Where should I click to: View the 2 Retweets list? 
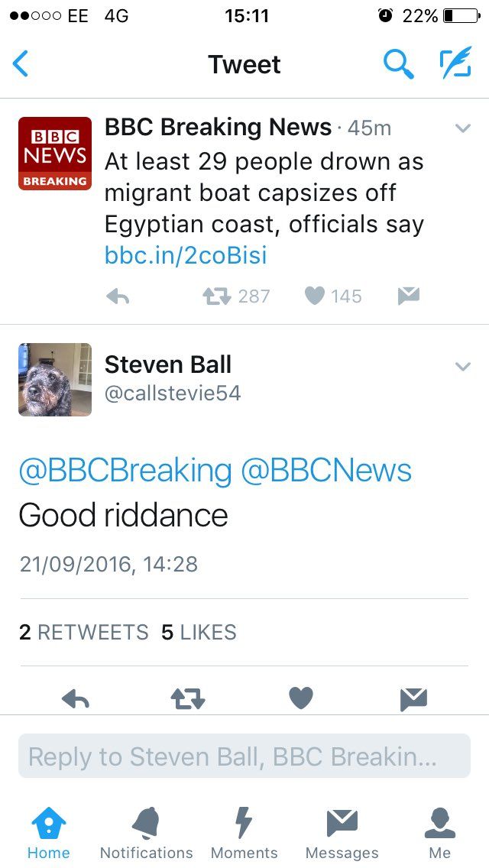point(83,632)
